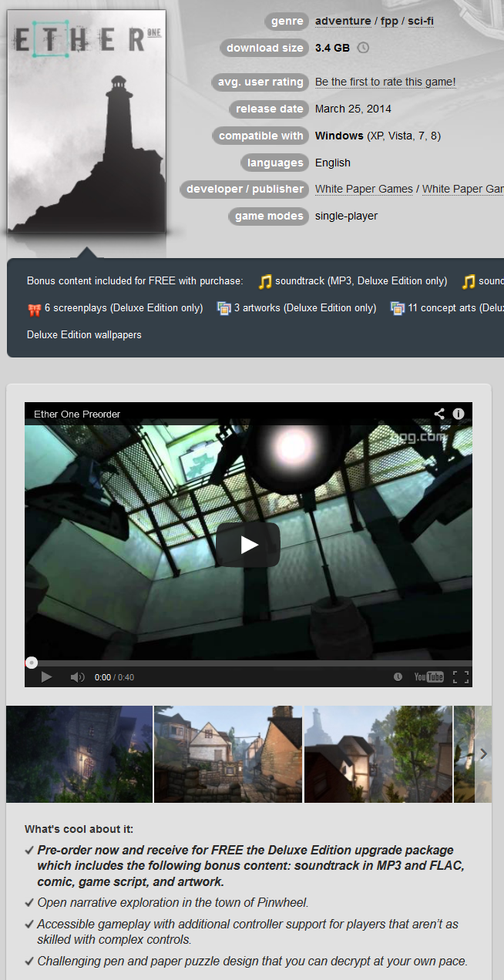
Task: Play the Ether One Preorder video
Action: [x=248, y=545]
